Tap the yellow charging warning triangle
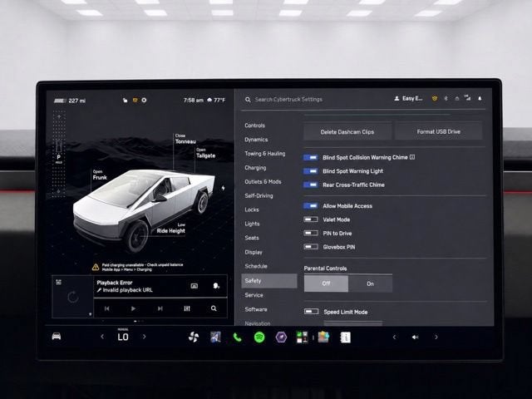The height and width of the screenshot is (399, 532). tap(96, 268)
